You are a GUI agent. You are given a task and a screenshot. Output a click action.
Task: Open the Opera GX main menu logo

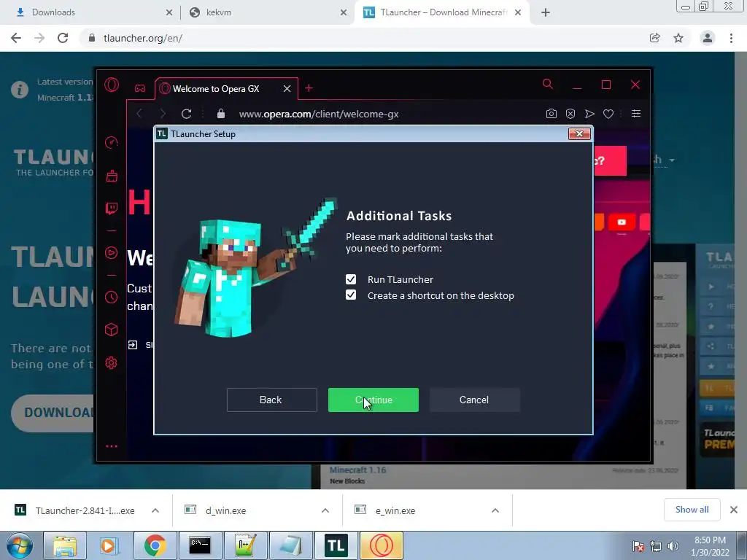pos(112,85)
